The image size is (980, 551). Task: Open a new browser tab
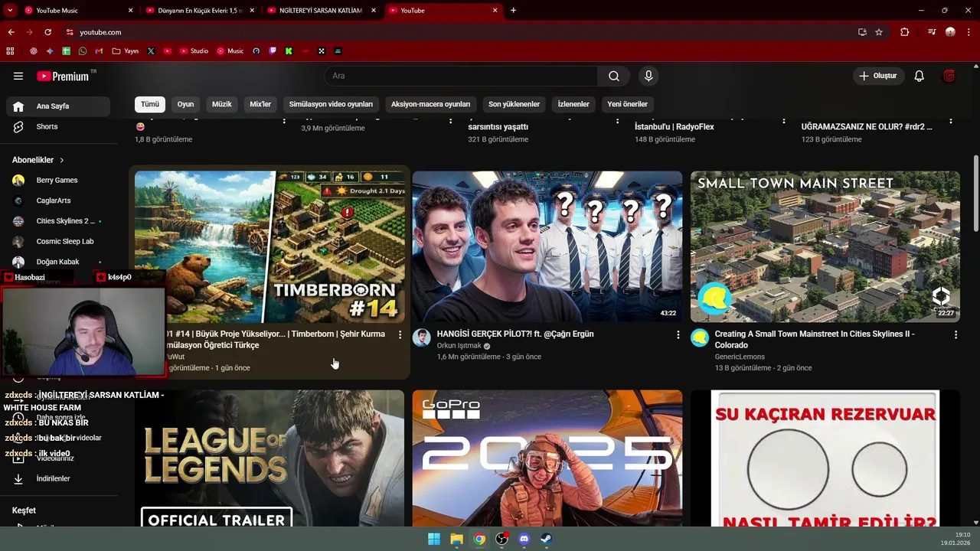(x=513, y=11)
